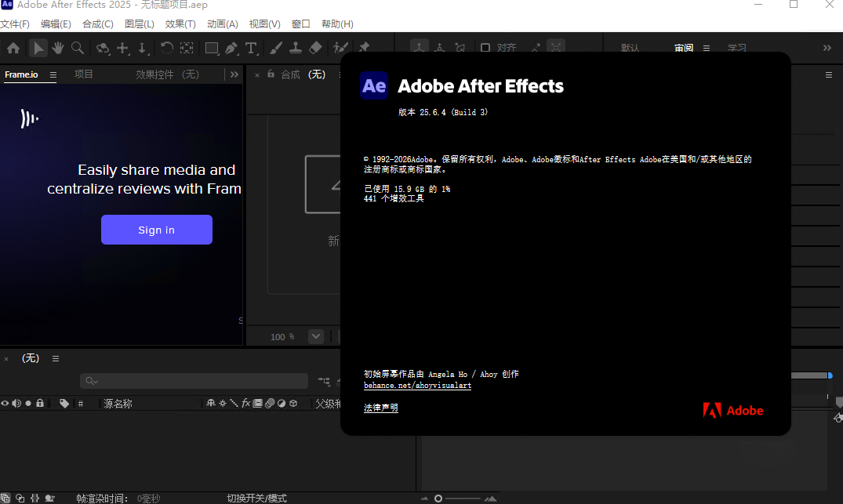The image size is (843, 504).
Task: Click the label tag column icon
Action: tap(64, 404)
